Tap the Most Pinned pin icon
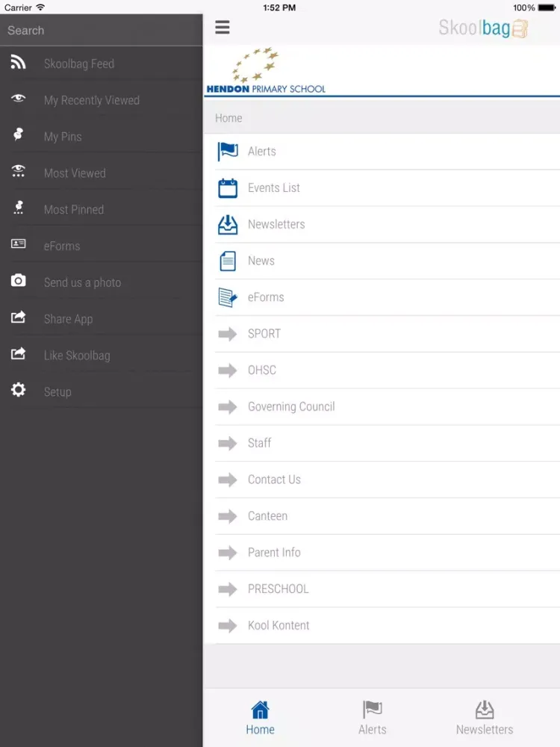 point(18,208)
